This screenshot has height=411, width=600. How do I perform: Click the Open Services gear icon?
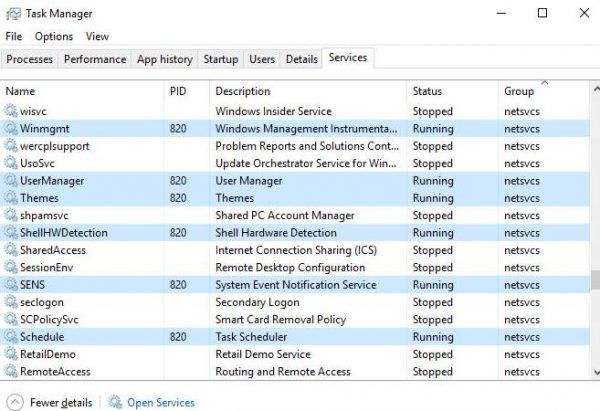(115, 402)
